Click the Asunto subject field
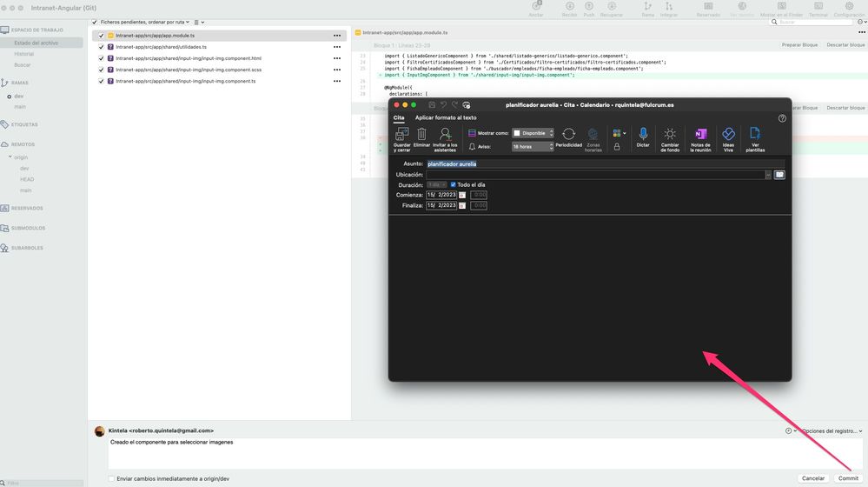Screen dimensions: 868x487 coord(605,164)
